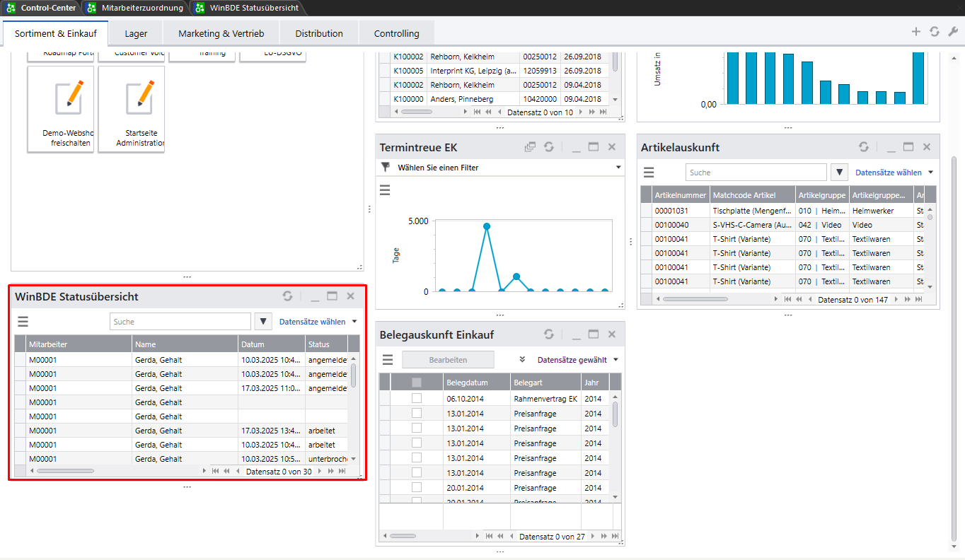Viewport: 965px width, 560px height.
Task: Toggle the select-all checkbox in Belegauskunft header
Action: point(417,383)
